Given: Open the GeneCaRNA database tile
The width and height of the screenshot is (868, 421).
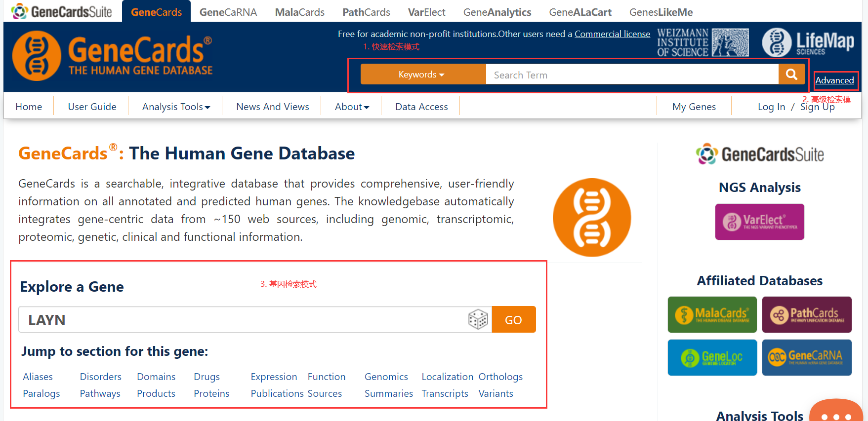Looking at the screenshot, I should coord(806,357).
